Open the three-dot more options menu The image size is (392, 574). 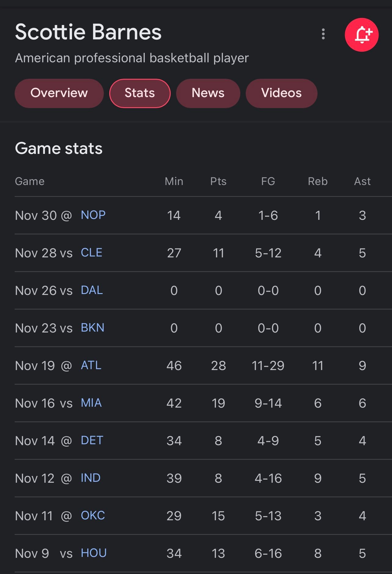tap(323, 34)
